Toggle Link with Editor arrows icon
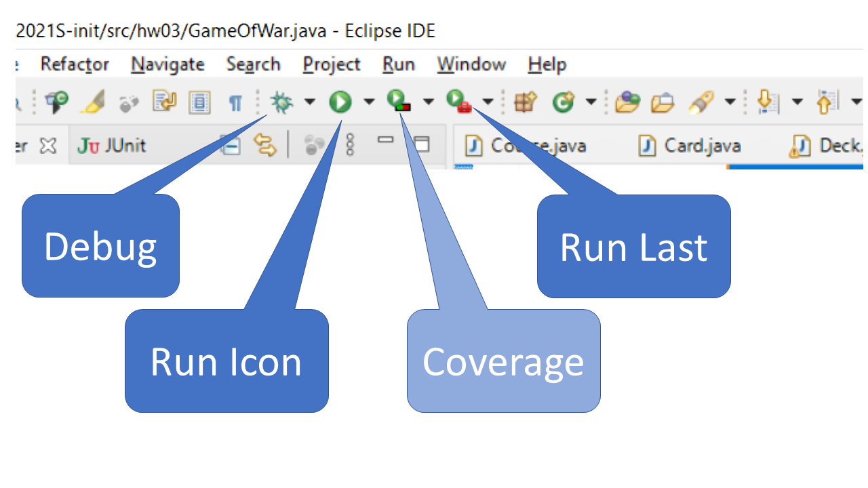This screenshot has width=868, height=488. [x=265, y=144]
